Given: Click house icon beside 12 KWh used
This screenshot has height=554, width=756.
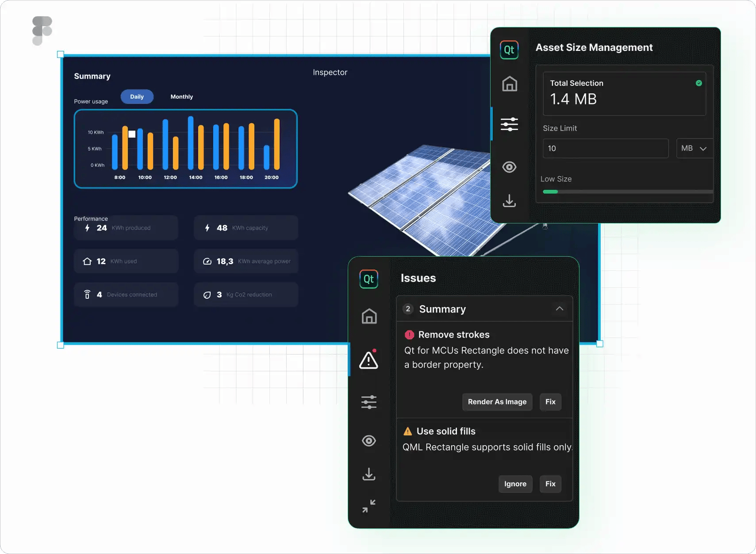Looking at the screenshot, I should [87, 261].
